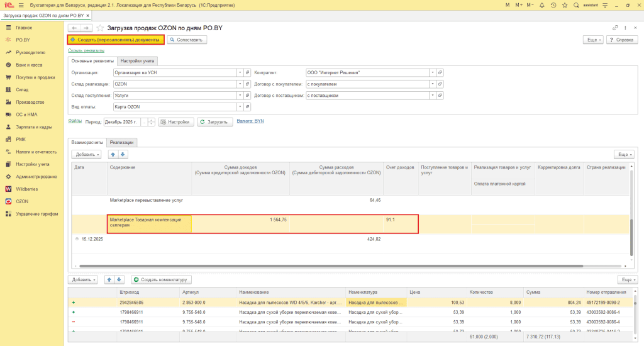This screenshot has height=346, width=644.
Task: Go back with left arrow
Action: click(x=74, y=28)
